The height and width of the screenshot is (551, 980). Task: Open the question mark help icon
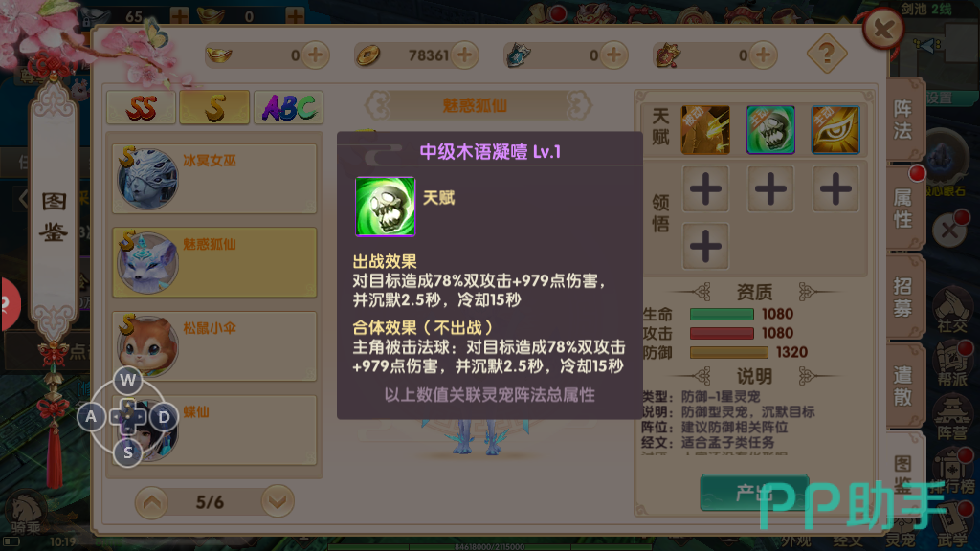point(827,54)
